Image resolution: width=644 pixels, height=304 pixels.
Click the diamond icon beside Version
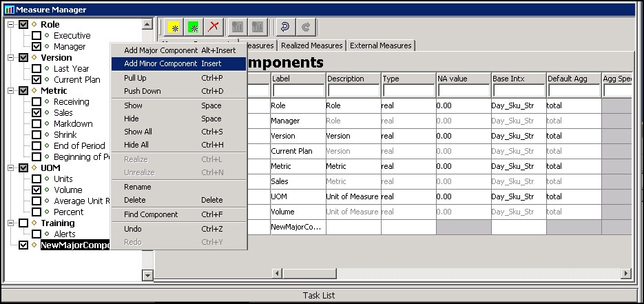34,57
